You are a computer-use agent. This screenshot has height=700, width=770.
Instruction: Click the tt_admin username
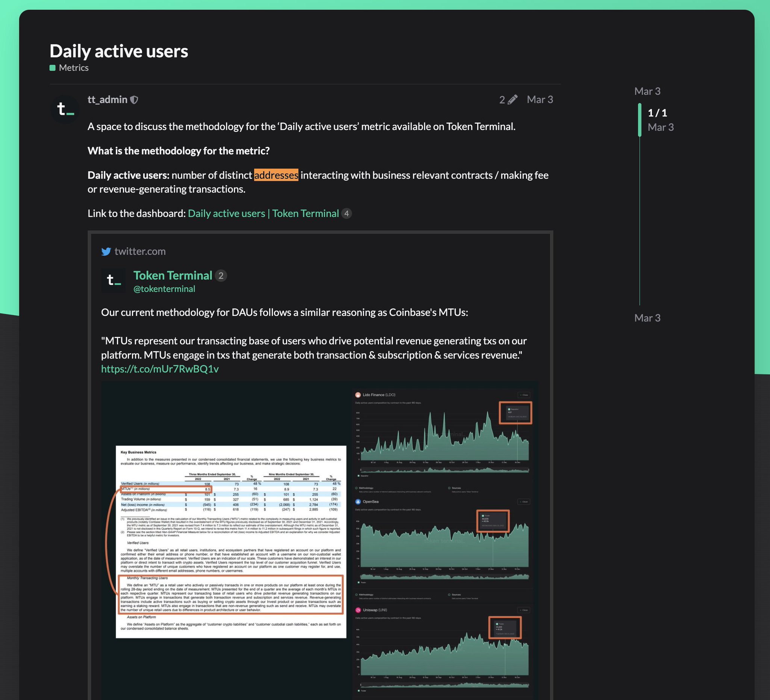(x=107, y=99)
